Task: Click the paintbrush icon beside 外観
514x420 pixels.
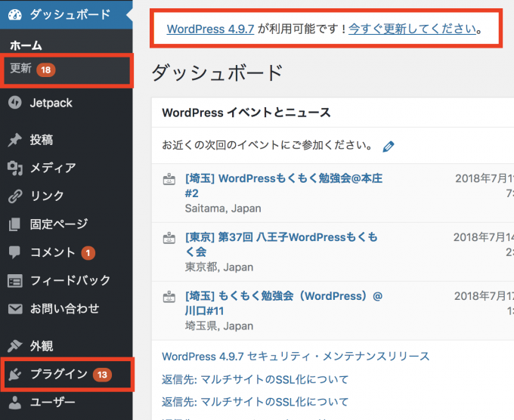Action: pos(15,346)
